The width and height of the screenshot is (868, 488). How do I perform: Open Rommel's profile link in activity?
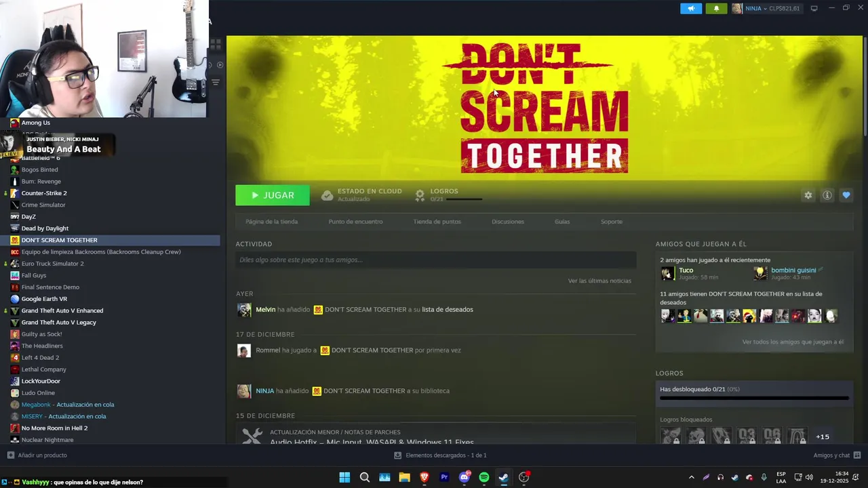click(x=268, y=350)
